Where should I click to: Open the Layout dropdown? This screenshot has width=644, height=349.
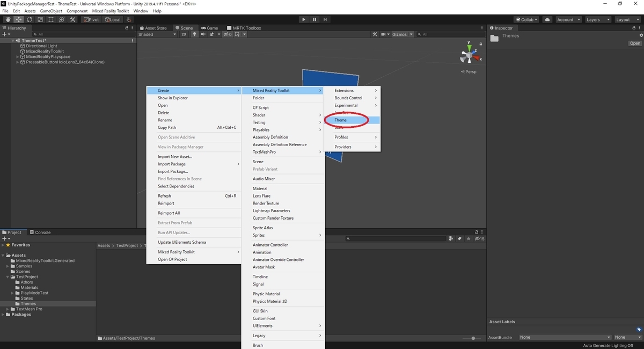click(x=627, y=19)
